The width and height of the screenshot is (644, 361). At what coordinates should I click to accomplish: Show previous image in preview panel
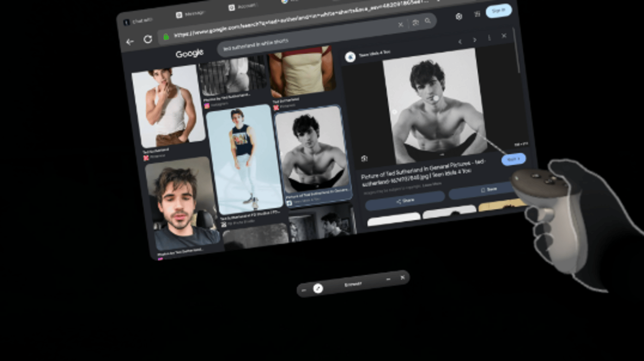point(460,42)
